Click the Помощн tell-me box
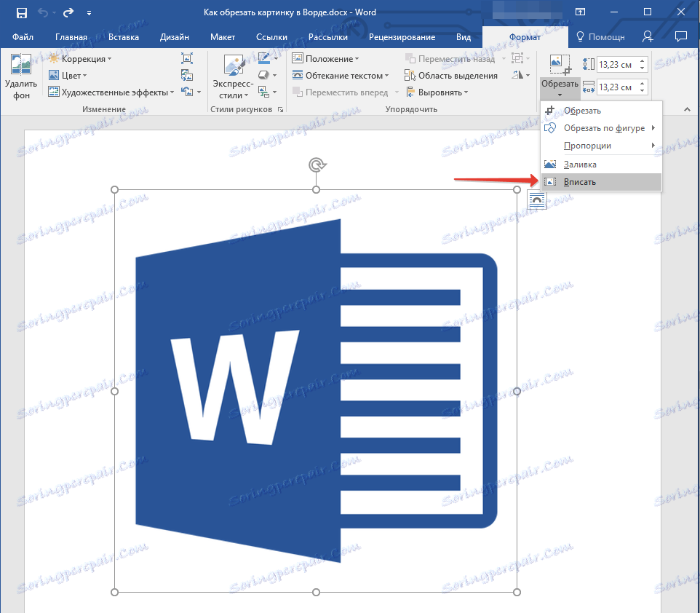The height and width of the screenshot is (613, 700). [x=600, y=37]
